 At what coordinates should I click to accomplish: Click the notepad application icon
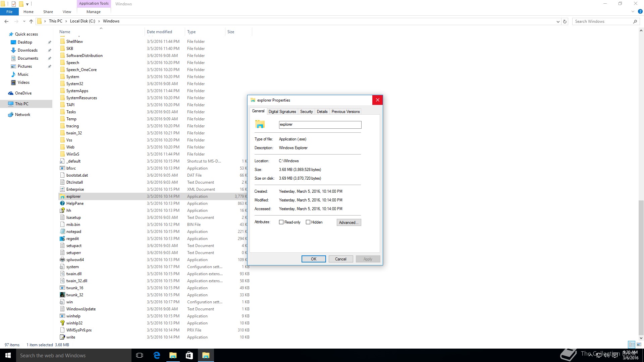(x=62, y=232)
